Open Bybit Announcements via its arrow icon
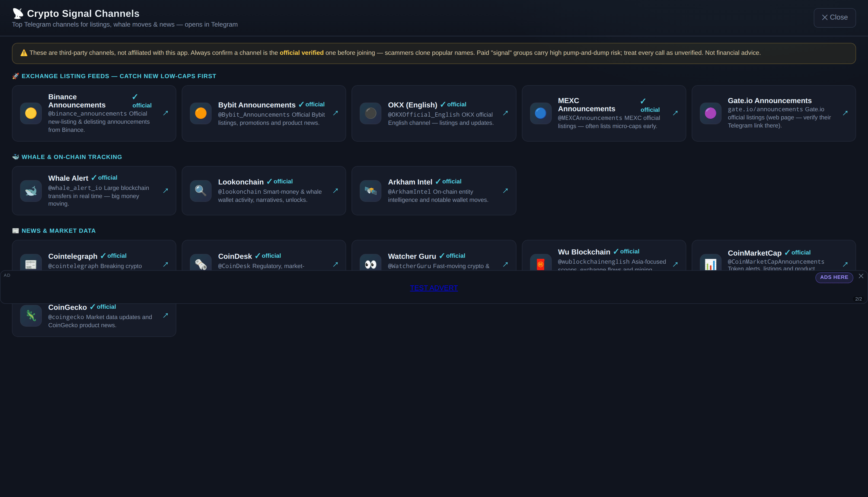 click(335, 113)
